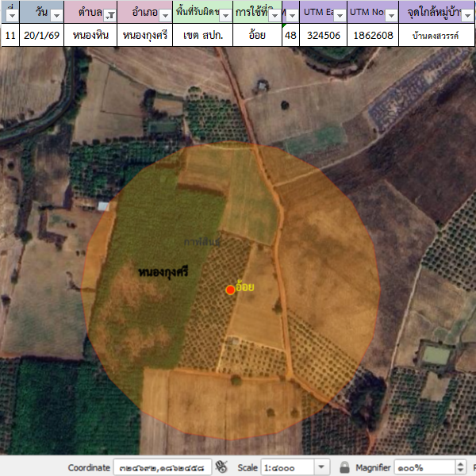476x476 pixels.
Task: Click the toggle extents display icon
Action: pos(221,467)
